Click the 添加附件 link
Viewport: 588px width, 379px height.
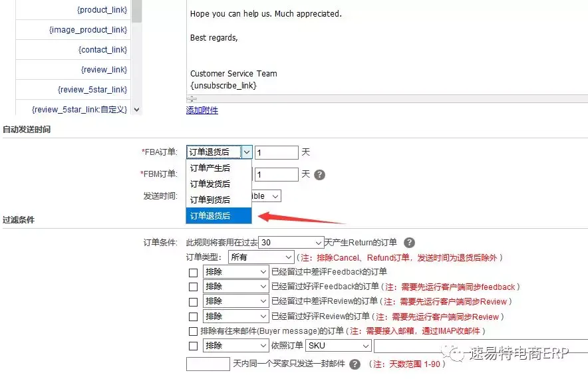202,110
